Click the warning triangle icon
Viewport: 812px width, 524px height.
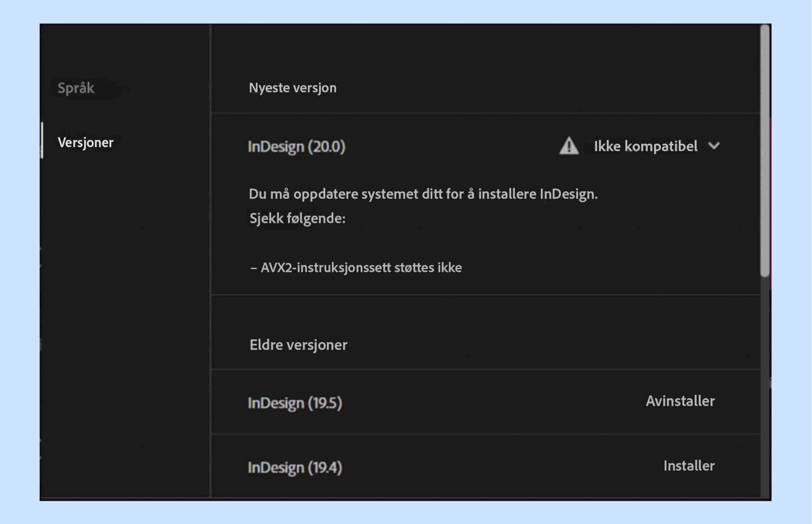click(569, 146)
